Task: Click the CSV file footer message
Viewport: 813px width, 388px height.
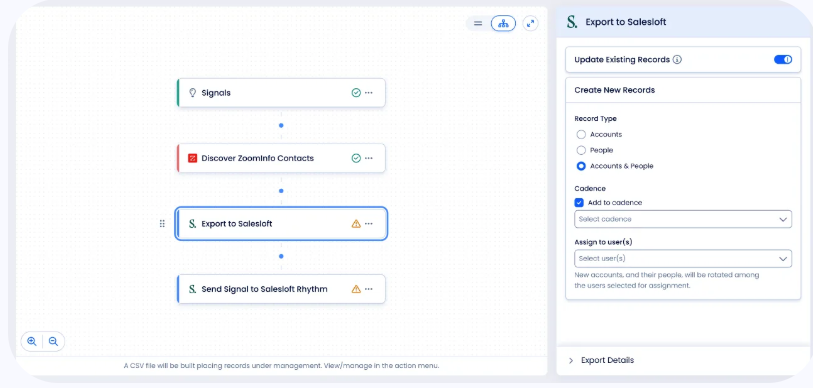Action: (282, 366)
